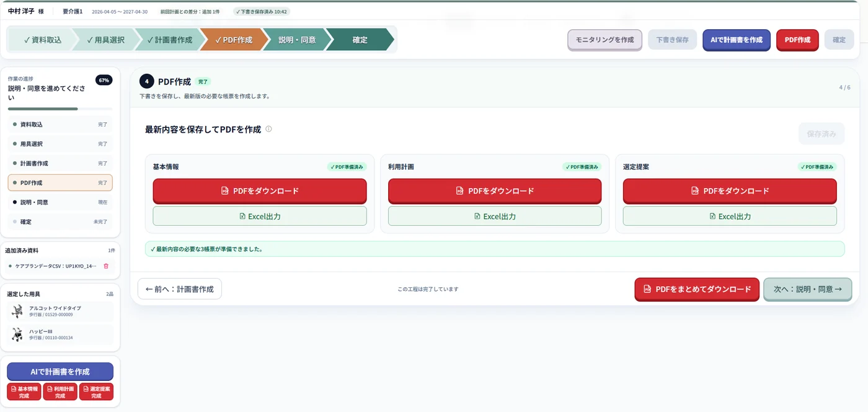Export 利用計画 as Excel
The image size is (868, 412).
tap(495, 216)
